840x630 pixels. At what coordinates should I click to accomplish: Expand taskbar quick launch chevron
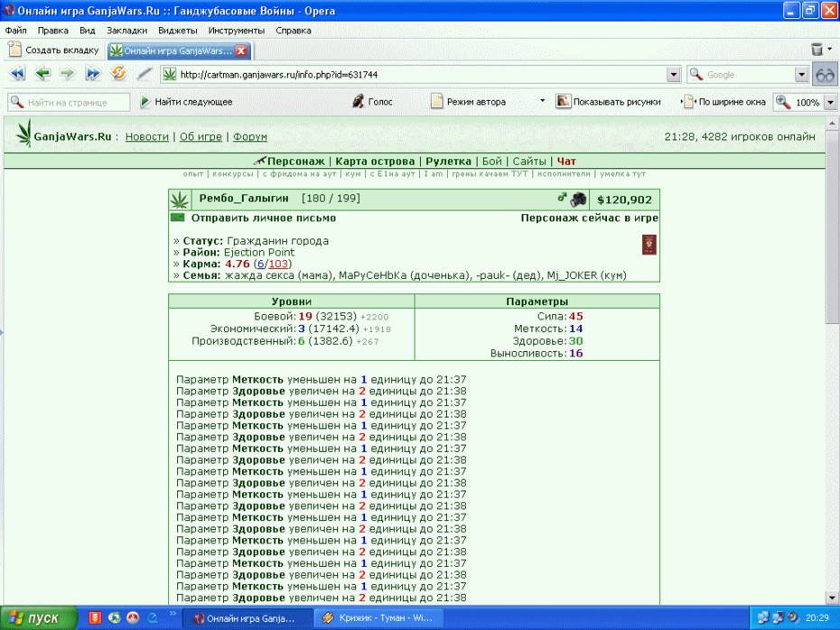[x=173, y=614]
